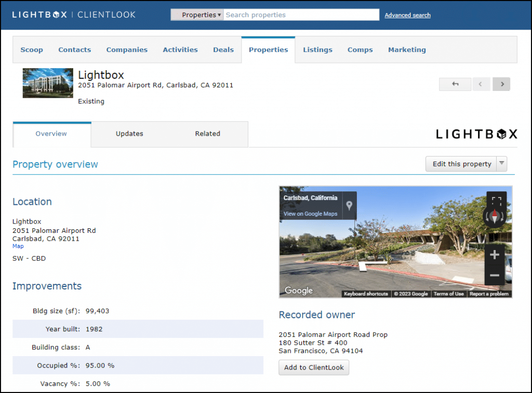This screenshot has height=393, width=532.
Task: Click the map pin icon in Street View
Action: pos(349,205)
